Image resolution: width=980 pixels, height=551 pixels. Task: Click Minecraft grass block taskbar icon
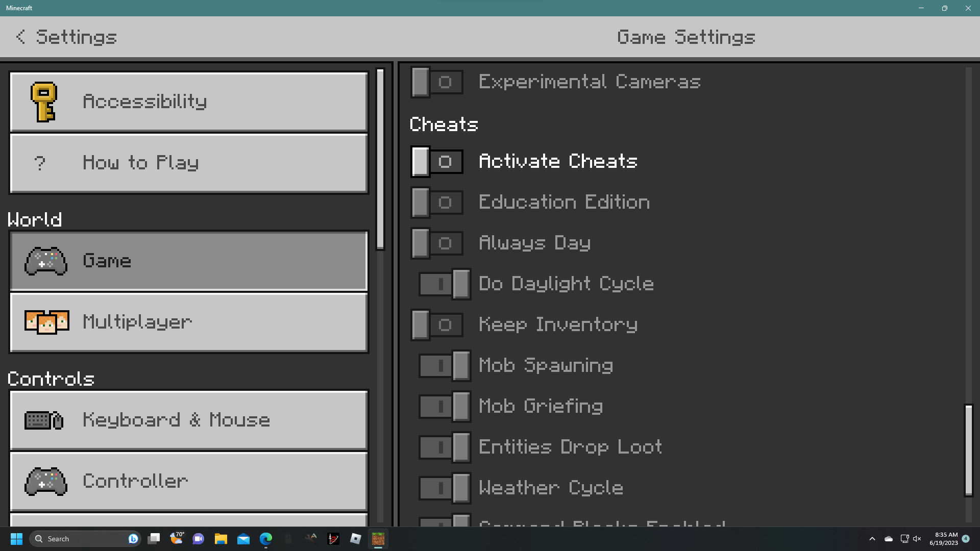click(x=378, y=539)
